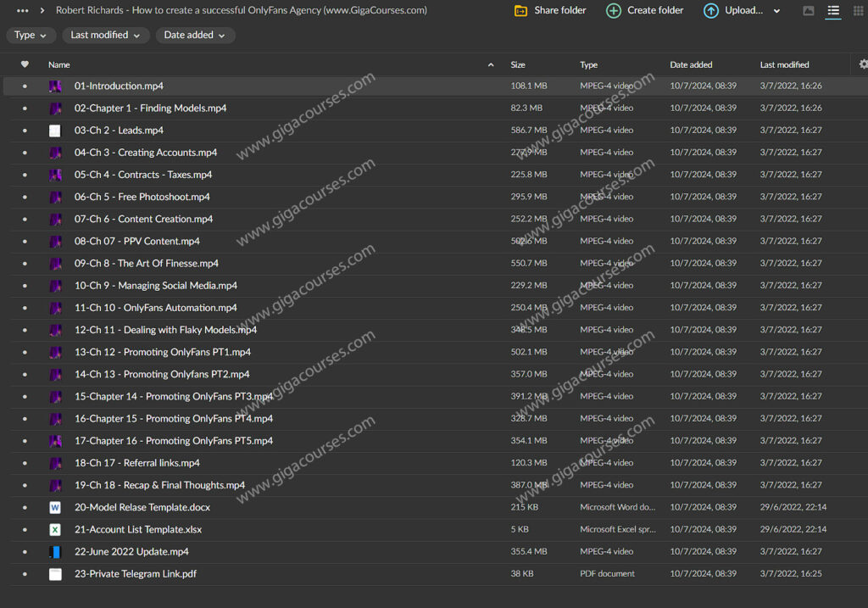This screenshot has height=608, width=868.
Task: Select 22-June 2022 Update.mp4 file
Action: (131, 552)
